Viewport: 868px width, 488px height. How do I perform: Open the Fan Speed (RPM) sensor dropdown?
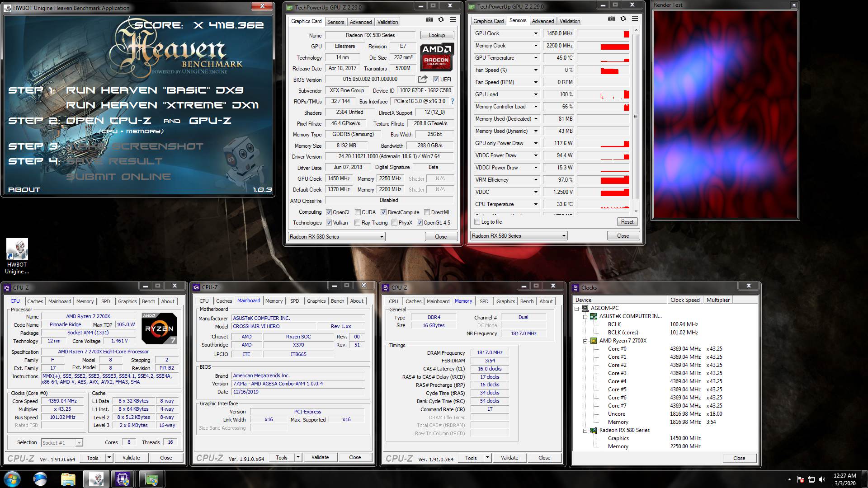pyautogui.click(x=536, y=82)
